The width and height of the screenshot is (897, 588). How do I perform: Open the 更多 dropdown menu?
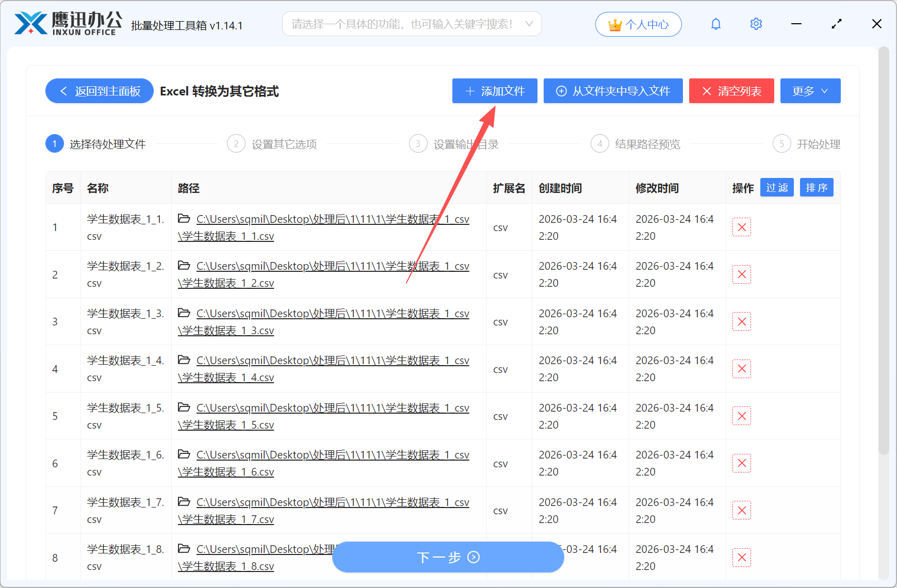(810, 91)
